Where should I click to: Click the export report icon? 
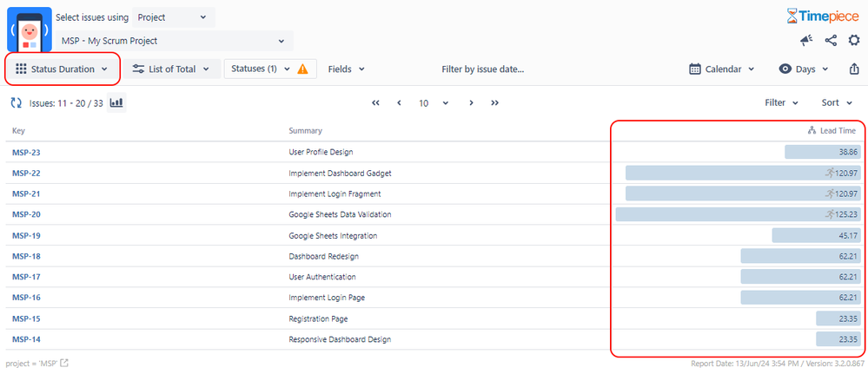854,69
